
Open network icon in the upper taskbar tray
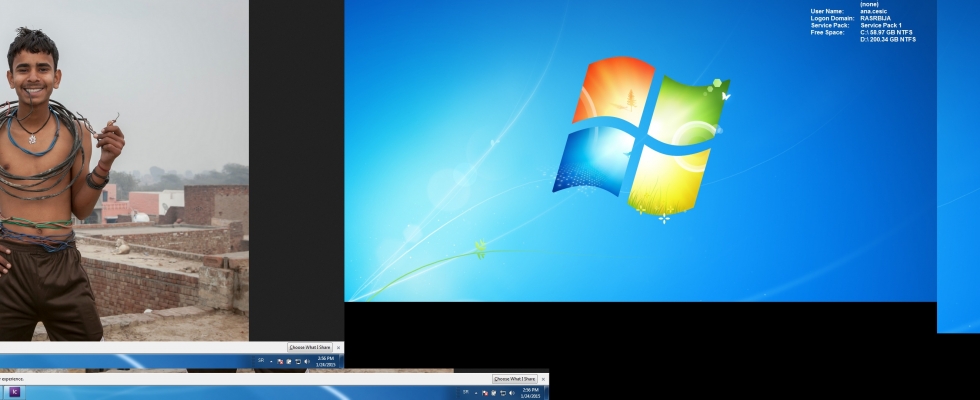(x=297, y=360)
